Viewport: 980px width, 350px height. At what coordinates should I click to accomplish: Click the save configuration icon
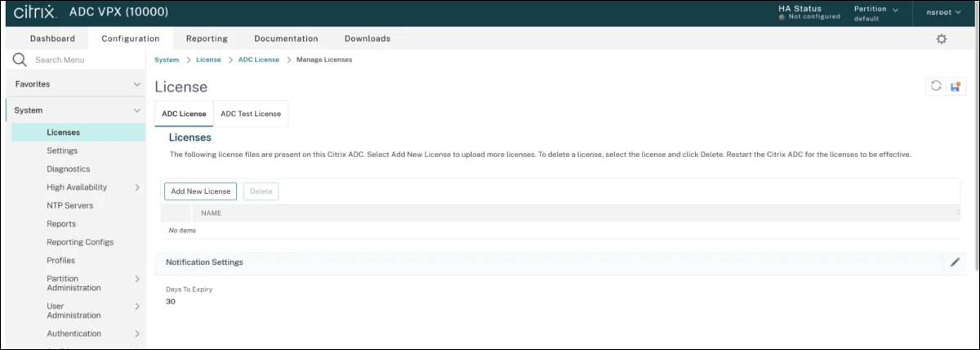click(x=955, y=86)
